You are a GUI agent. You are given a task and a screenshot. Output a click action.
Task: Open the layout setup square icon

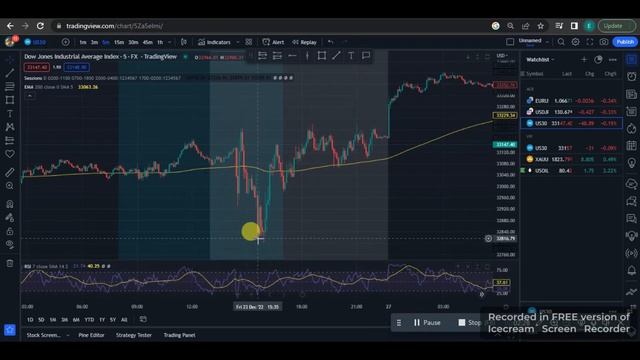(x=510, y=42)
